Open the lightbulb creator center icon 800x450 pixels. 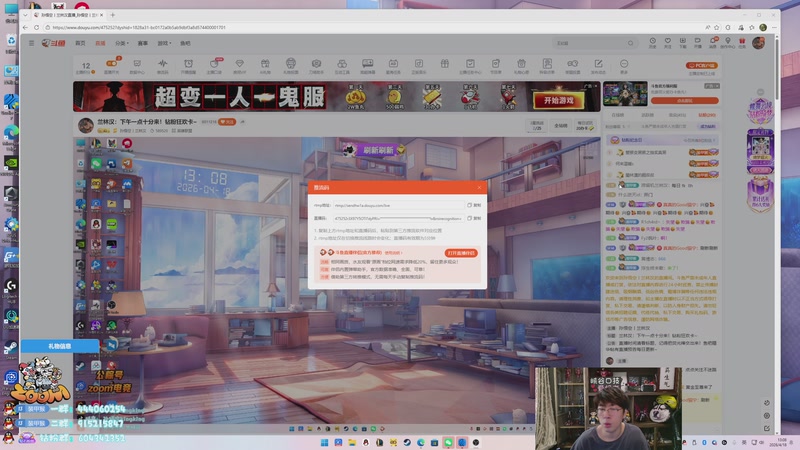(x=728, y=43)
